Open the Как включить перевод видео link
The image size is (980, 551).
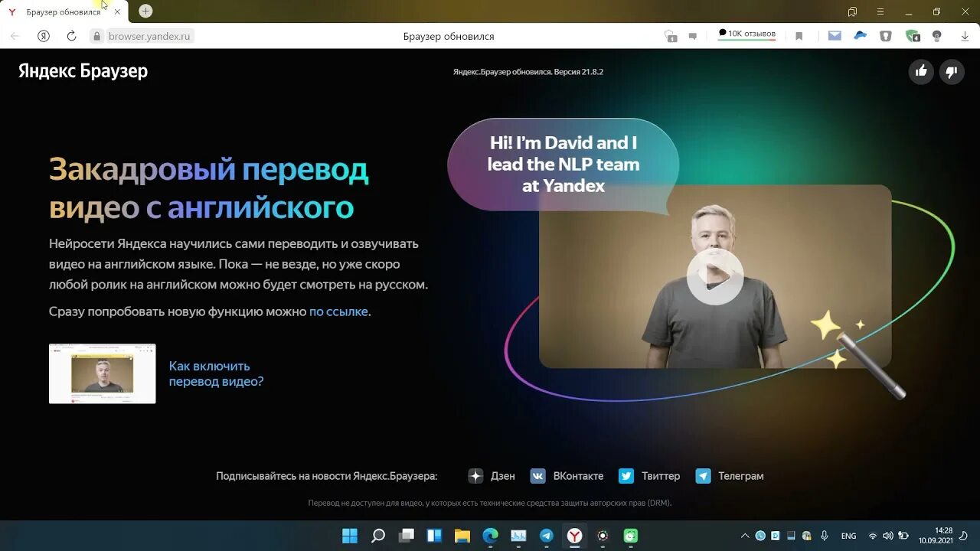[216, 373]
